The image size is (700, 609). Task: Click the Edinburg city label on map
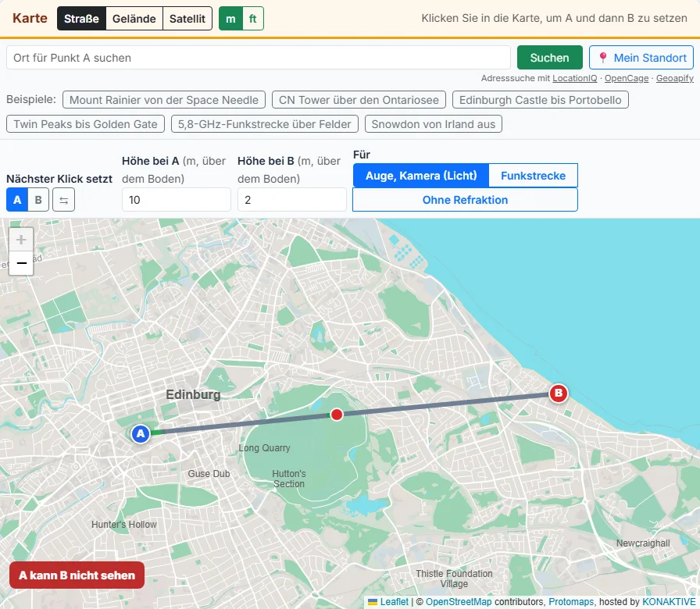coord(193,394)
